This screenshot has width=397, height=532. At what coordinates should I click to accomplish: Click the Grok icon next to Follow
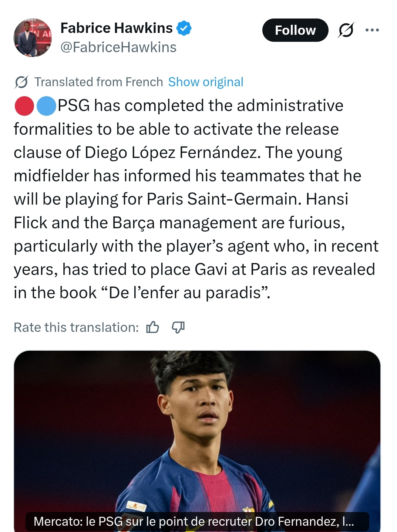[346, 30]
